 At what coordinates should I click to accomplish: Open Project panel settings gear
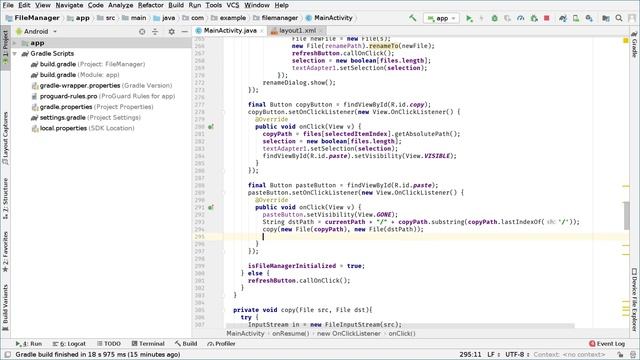point(171,31)
